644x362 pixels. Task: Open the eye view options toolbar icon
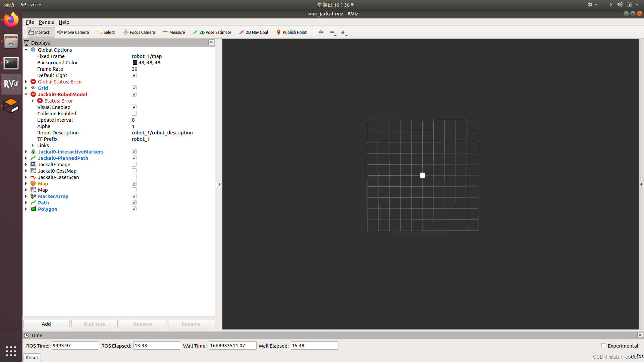pyautogui.click(x=343, y=32)
